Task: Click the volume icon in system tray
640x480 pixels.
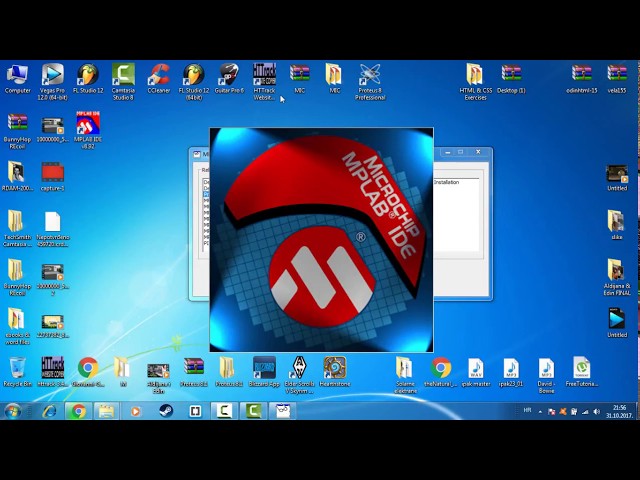Action: 596,412
